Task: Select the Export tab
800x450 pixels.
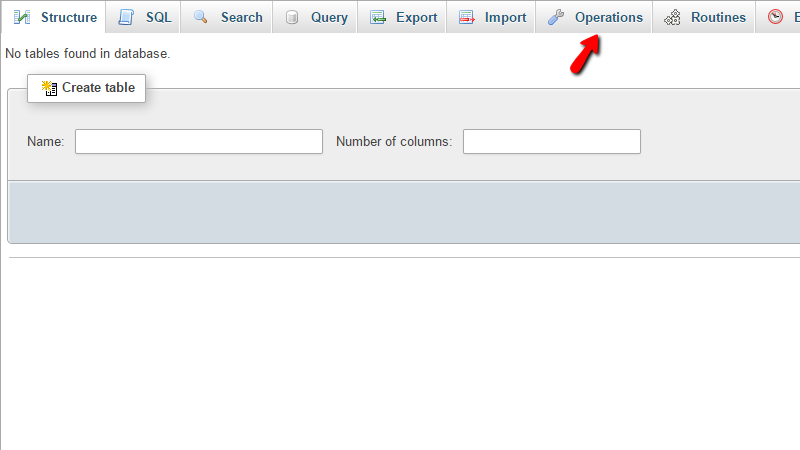Action: [402, 17]
